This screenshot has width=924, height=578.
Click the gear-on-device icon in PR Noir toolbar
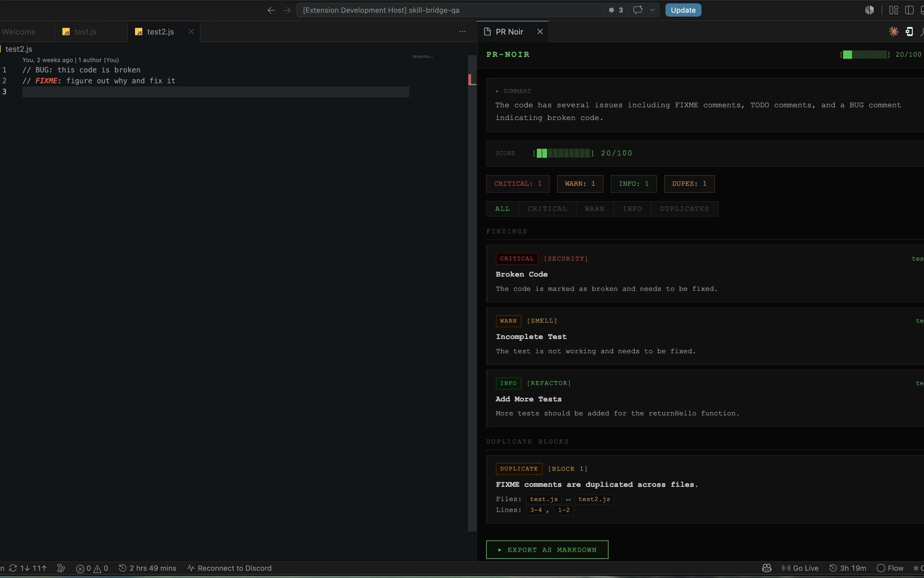[909, 31]
